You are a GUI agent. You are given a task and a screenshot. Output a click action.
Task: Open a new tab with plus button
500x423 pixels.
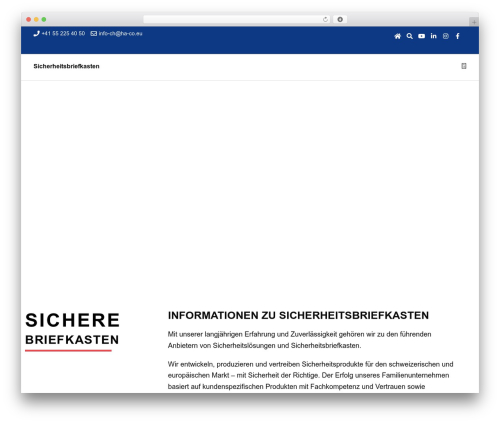point(474,22)
